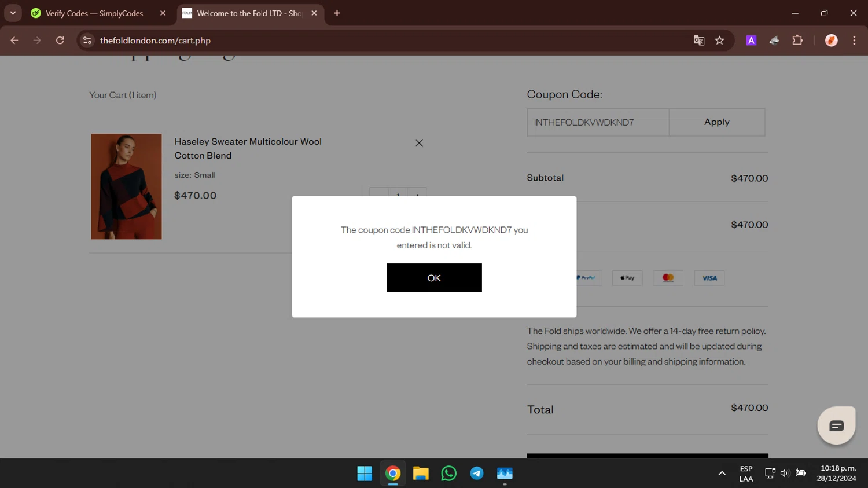Click the Mastercard payment icon
This screenshot has height=488, width=868.
(x=668, y=278)
